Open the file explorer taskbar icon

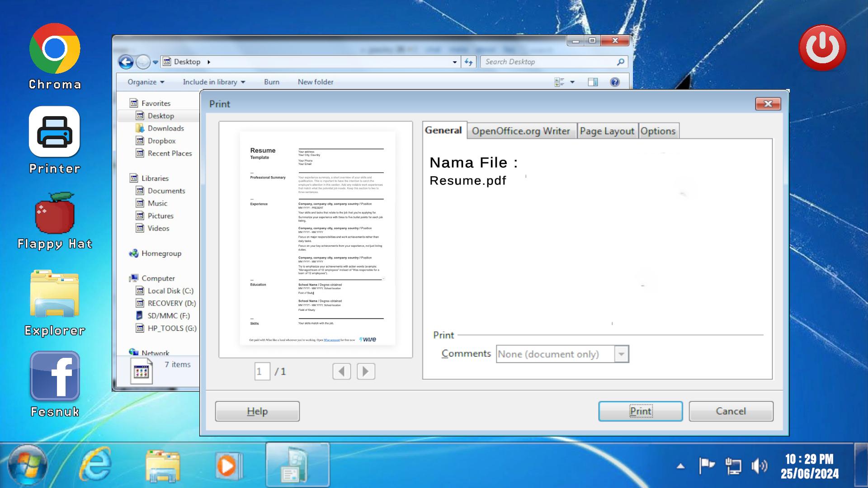tap(163, 465)
